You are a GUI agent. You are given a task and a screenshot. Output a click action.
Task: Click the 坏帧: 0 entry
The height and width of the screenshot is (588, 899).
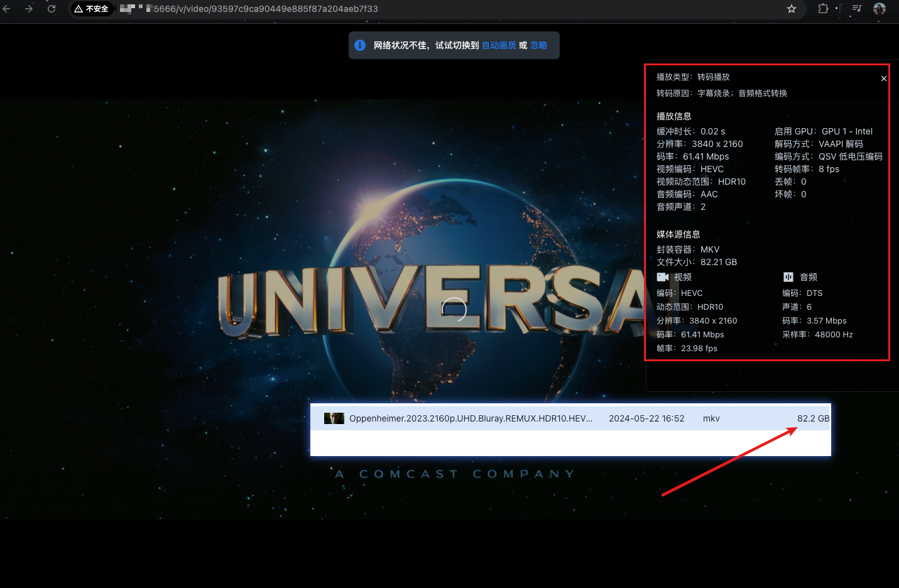pyautogui.click(x=790, y=194)
